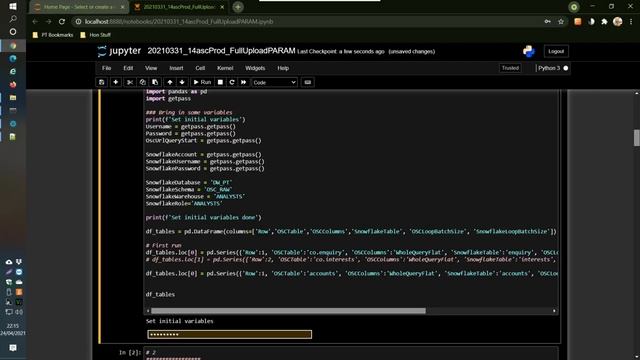Viewport: 640px width, 360px height.
Task: Open a new browser tab
Action: (x=238, y=7)
